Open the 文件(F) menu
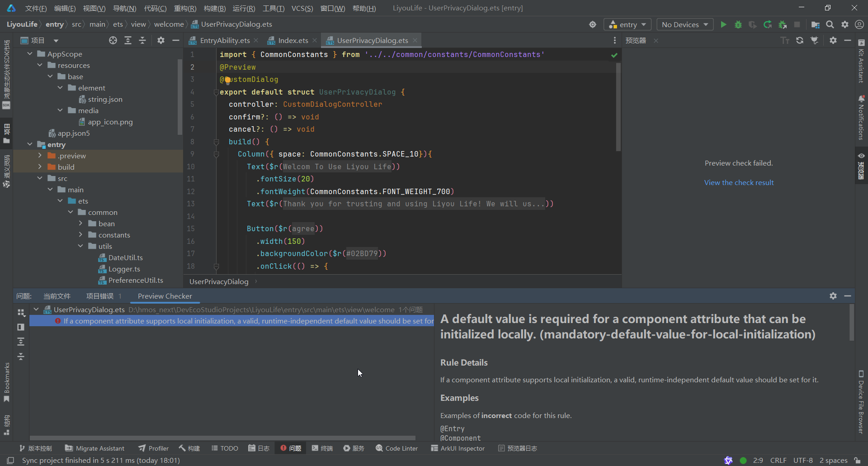The width and height of the screenshot is (868, 466). 36,8
